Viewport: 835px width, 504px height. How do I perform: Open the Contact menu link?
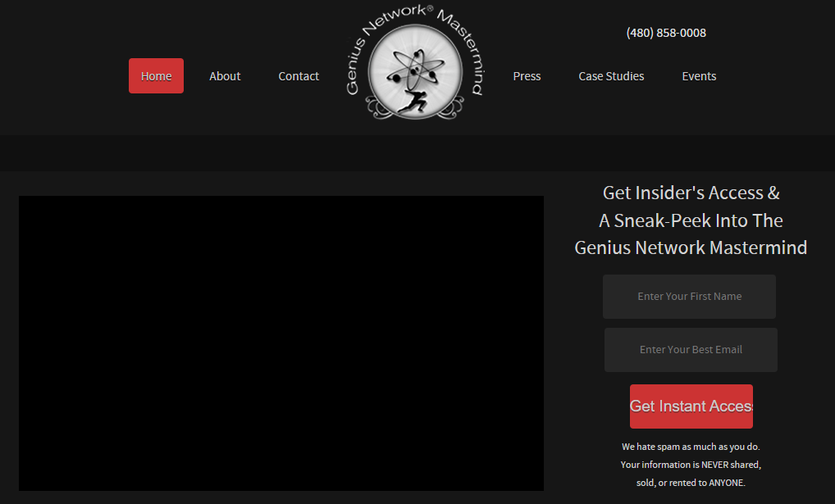click(x=299, y=76)
